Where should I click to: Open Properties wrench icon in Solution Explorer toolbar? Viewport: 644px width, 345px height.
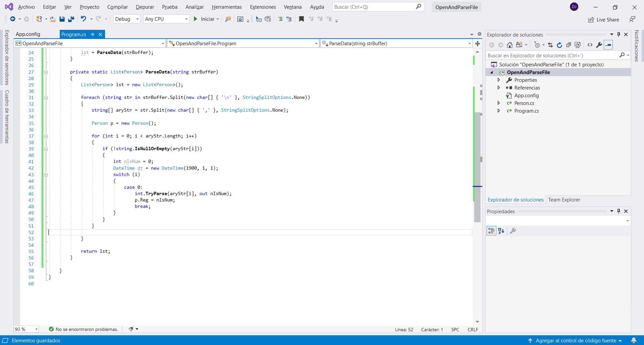(599, 45)
